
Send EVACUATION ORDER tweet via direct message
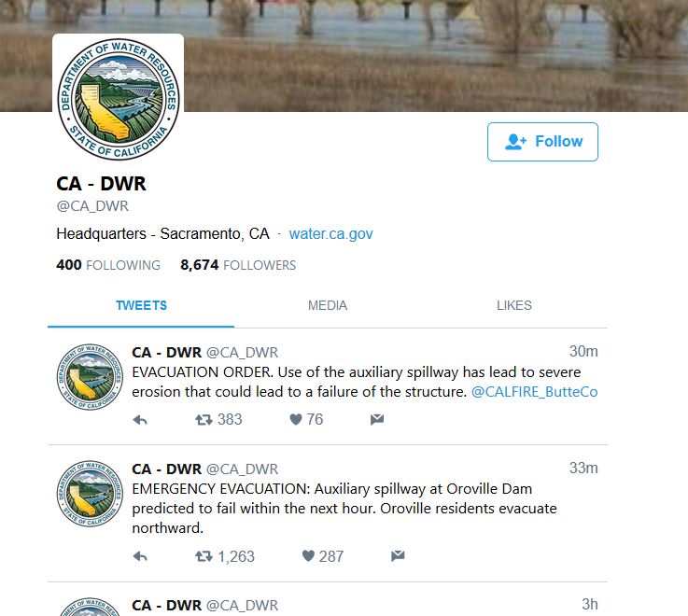click(x=377, y=419)
